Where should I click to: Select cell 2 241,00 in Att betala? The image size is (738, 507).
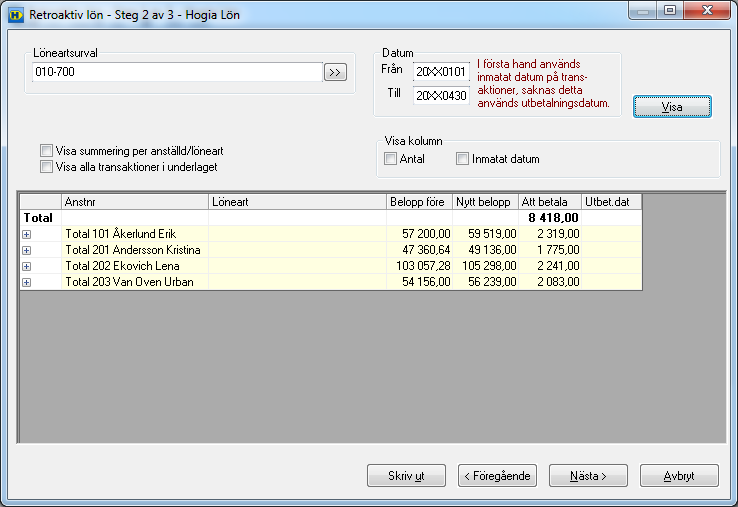point(550,266)
